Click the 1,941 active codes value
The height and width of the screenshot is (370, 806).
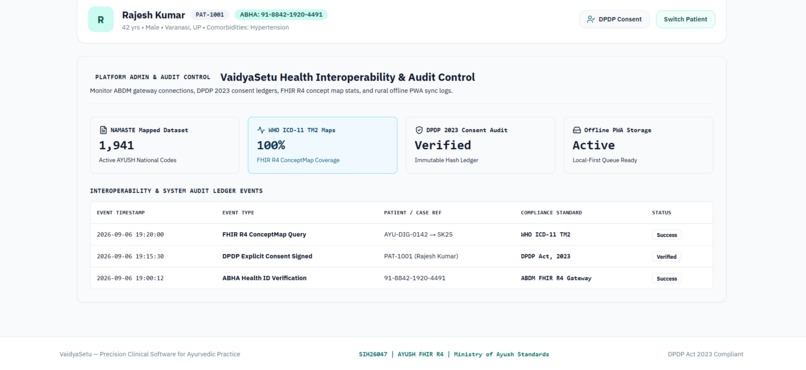[x=116, y=145]
